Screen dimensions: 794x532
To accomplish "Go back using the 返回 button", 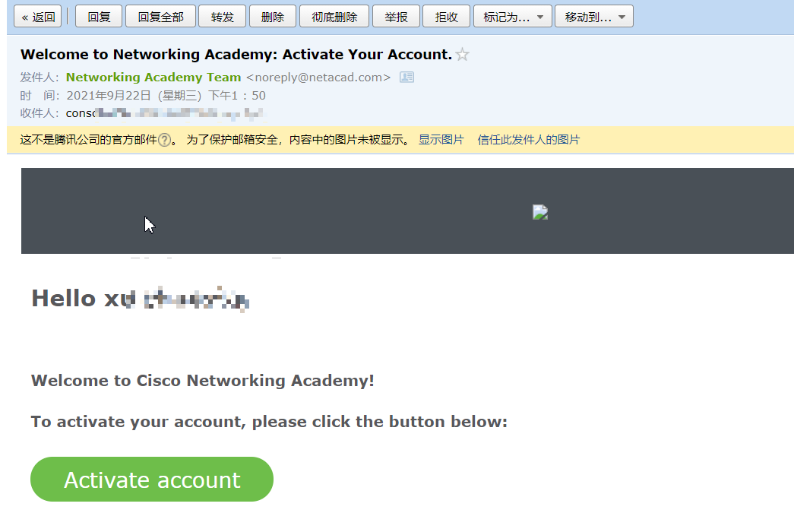I will click(37, 16).
